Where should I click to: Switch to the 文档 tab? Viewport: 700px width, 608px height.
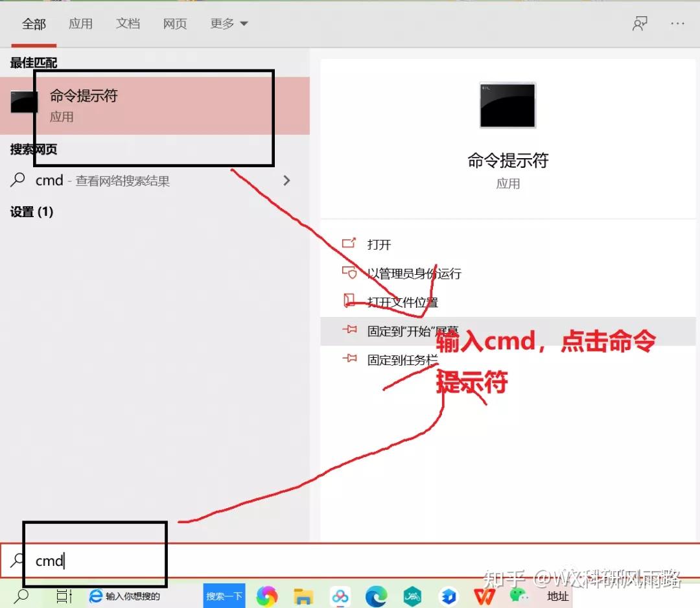tap(128, 23)
